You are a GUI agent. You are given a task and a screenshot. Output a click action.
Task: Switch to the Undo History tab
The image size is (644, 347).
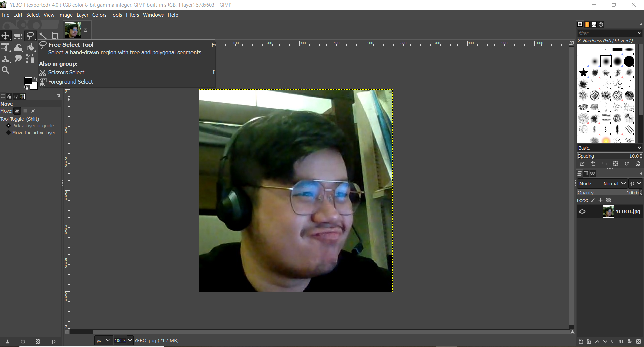[16, 97]
